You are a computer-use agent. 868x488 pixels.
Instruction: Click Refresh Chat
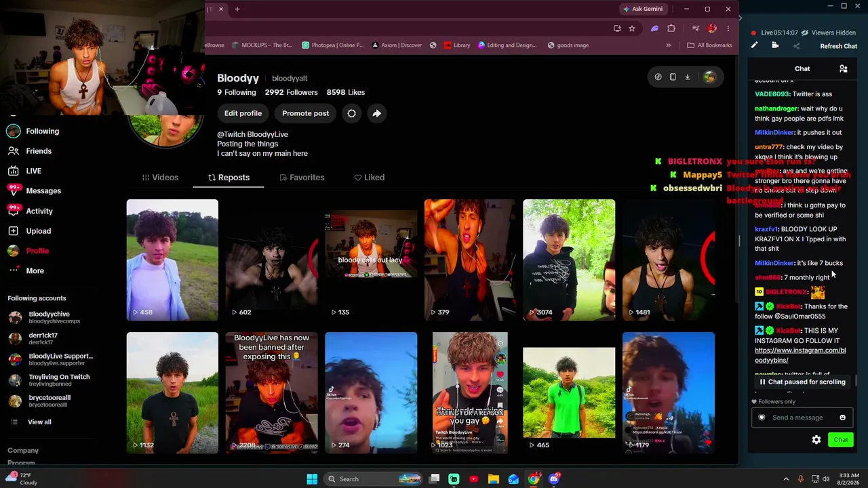click(x=839, y=46)
